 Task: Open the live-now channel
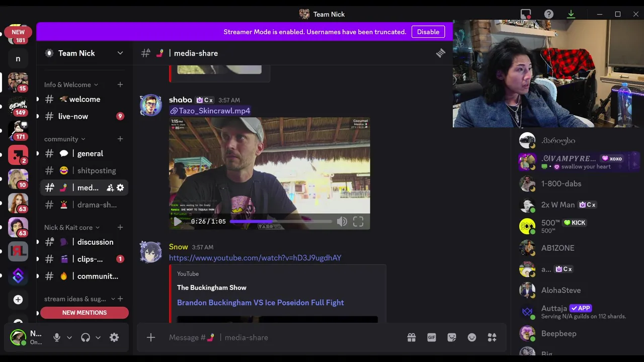tap(85, 116)
